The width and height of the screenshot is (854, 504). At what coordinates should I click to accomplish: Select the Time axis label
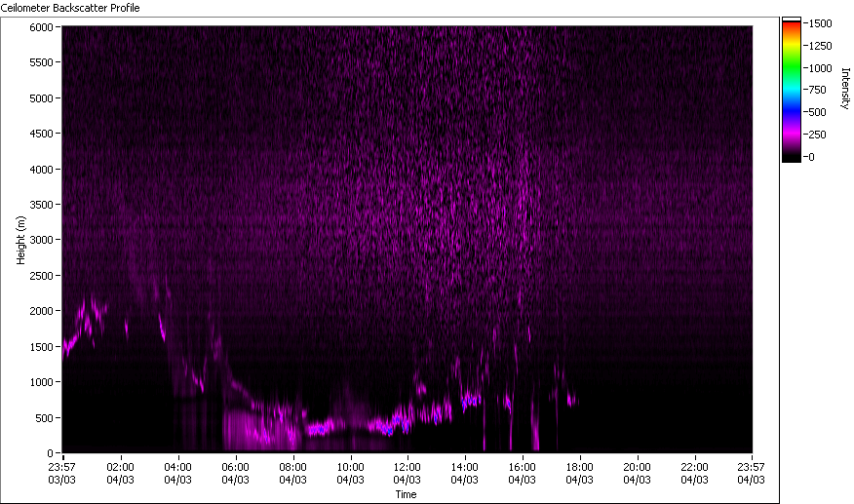406,494
